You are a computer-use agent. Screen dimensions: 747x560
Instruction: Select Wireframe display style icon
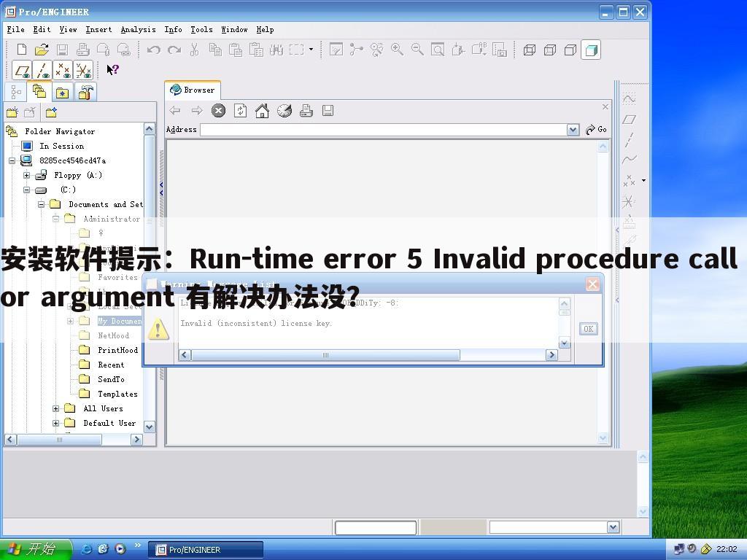click(x=530, y=50)
